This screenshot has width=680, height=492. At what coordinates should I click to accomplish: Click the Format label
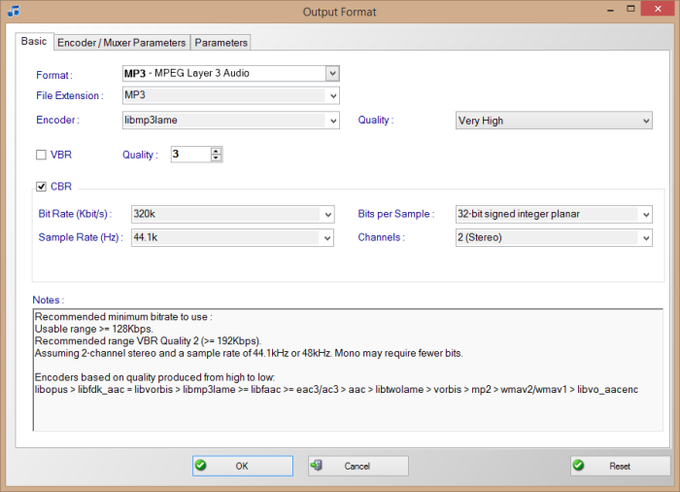54,75
